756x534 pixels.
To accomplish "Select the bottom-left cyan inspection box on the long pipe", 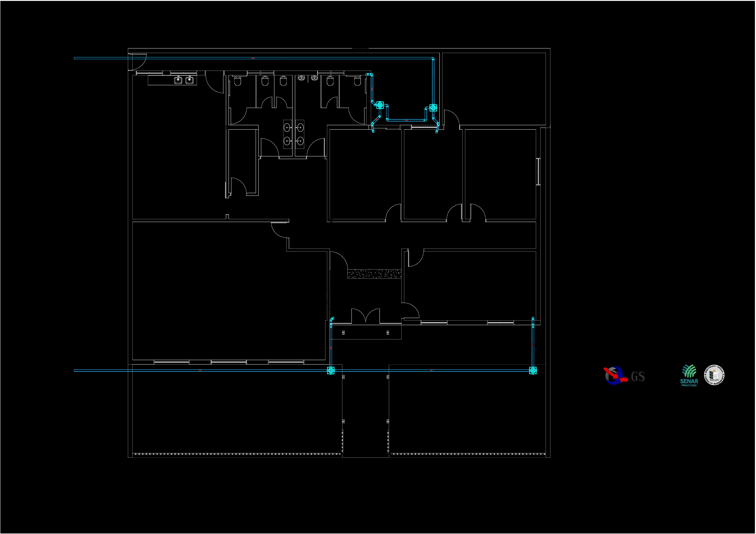I will pyautogui.click(x=331, y=371).
